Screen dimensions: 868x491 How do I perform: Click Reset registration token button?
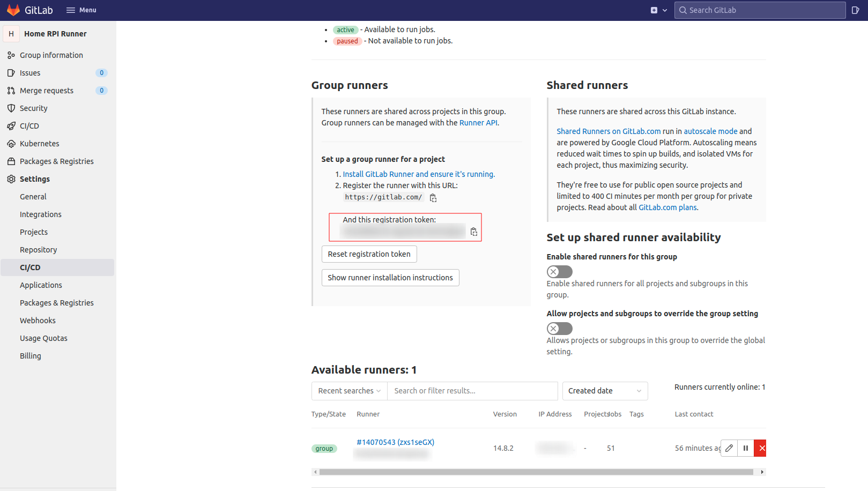point(369,254)
